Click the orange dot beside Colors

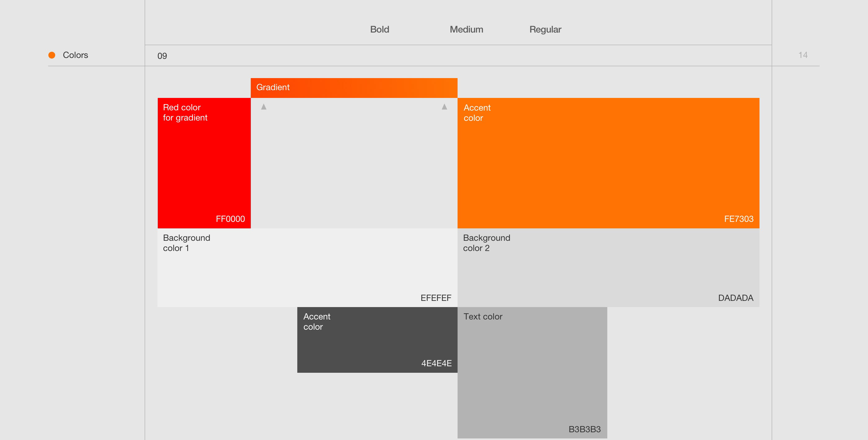pyautogui.click(x=51, y=55)
